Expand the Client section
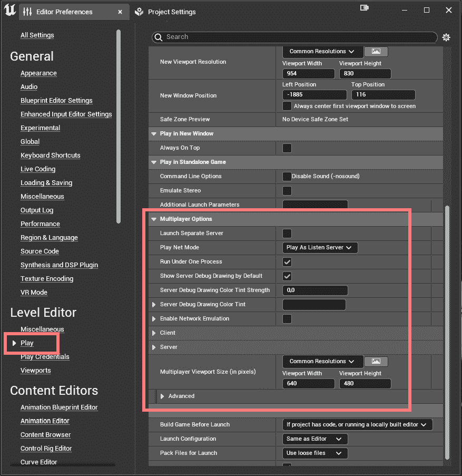This screenshot has height=476, width=462. pyautogui.click(x=154, y=333)
